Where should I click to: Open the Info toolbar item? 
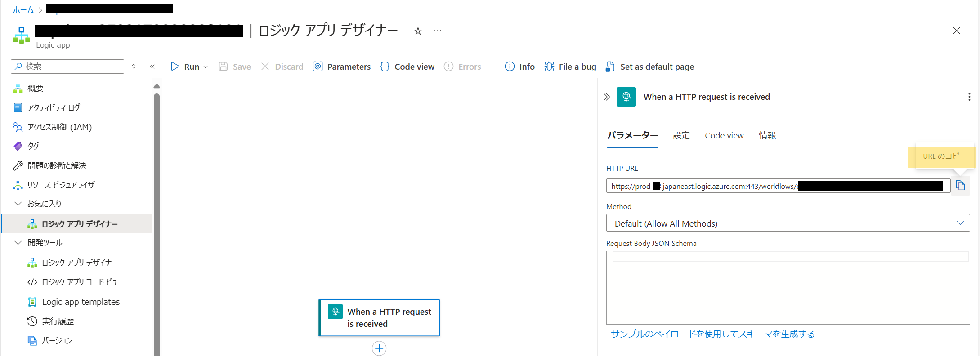[520, 67]
